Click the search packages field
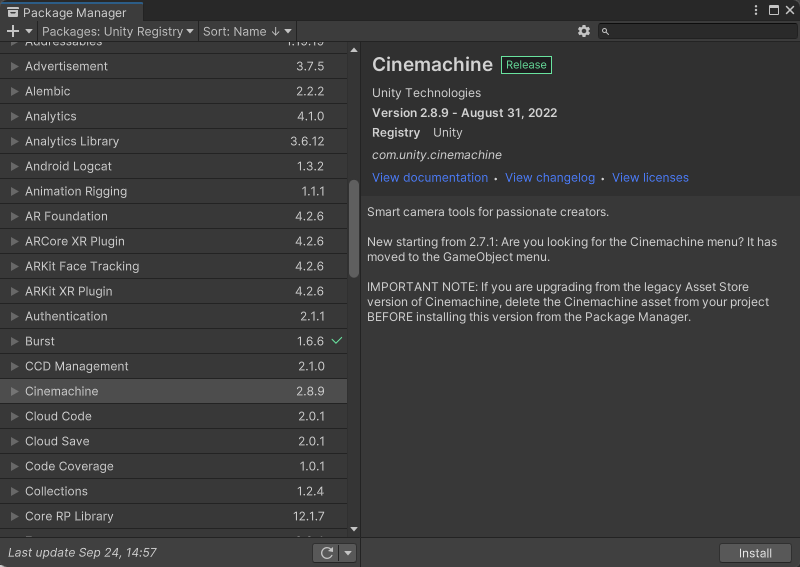 (697, 31)
